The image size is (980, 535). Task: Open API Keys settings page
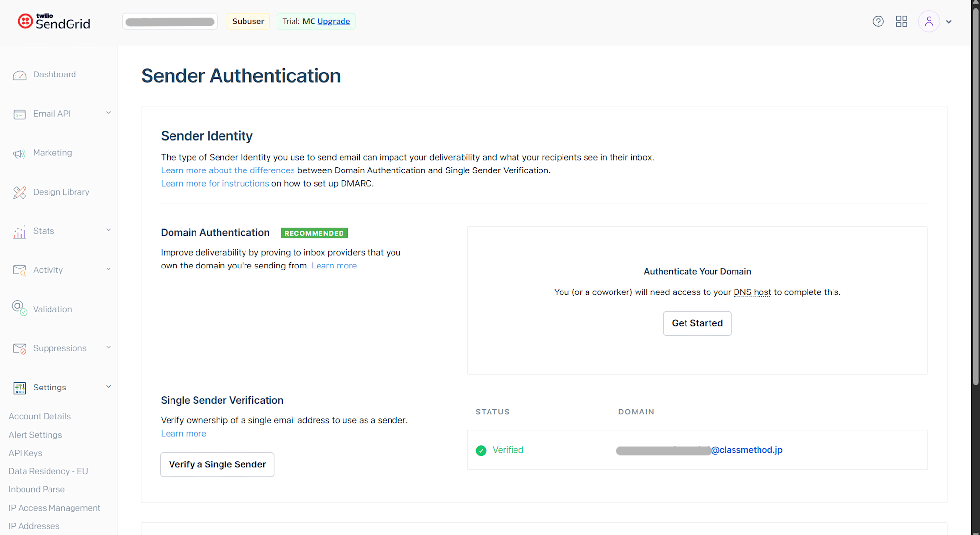(25, 453)
